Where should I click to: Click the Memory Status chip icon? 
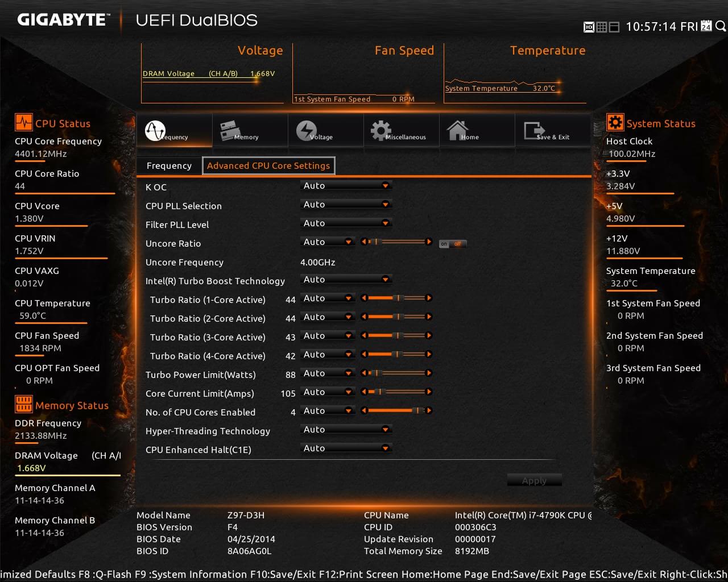24,405
